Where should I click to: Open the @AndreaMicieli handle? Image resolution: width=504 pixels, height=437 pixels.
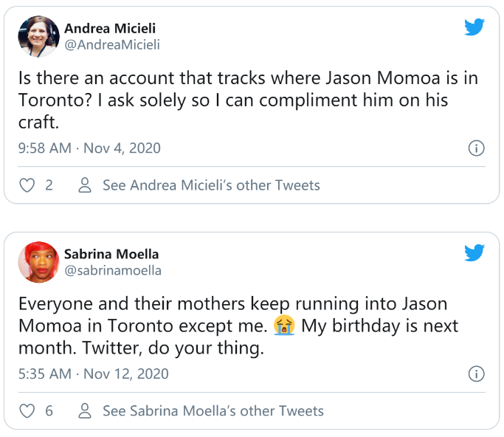tap(112, 45)
